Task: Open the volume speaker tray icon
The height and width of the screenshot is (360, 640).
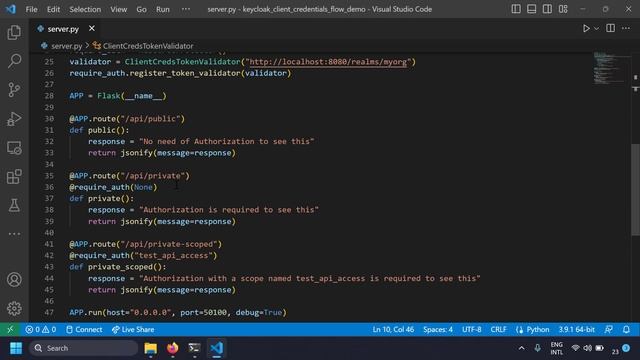Action: point(587,348)
